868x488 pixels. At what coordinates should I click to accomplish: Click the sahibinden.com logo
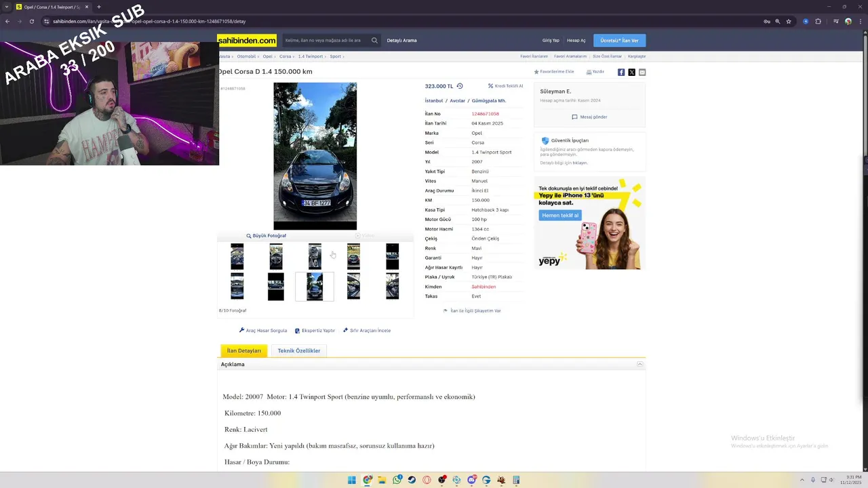247,40
